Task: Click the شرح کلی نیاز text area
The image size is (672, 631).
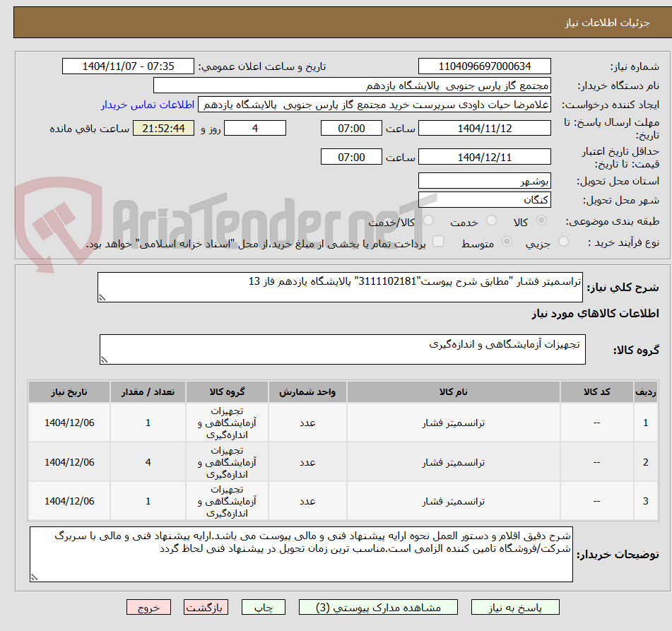Action: pyautogui.click(x=340, y=287)
